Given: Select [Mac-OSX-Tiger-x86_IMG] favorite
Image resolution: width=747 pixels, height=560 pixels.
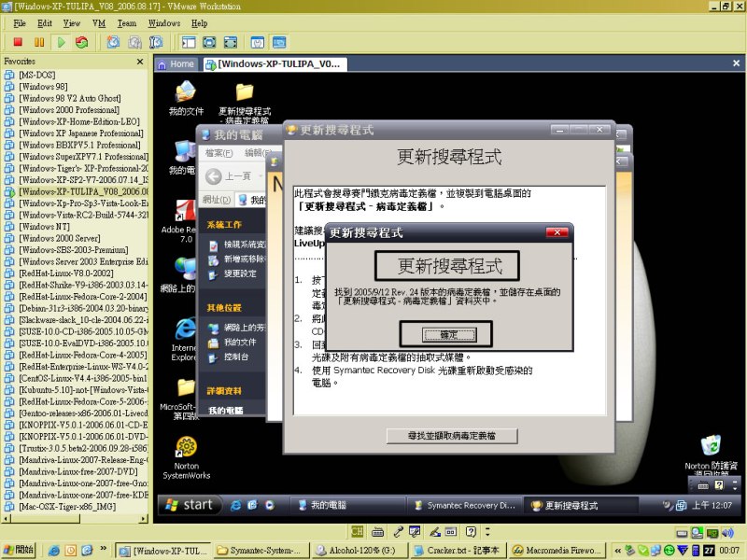Looking at the screenshot, I should coord(67,506).
